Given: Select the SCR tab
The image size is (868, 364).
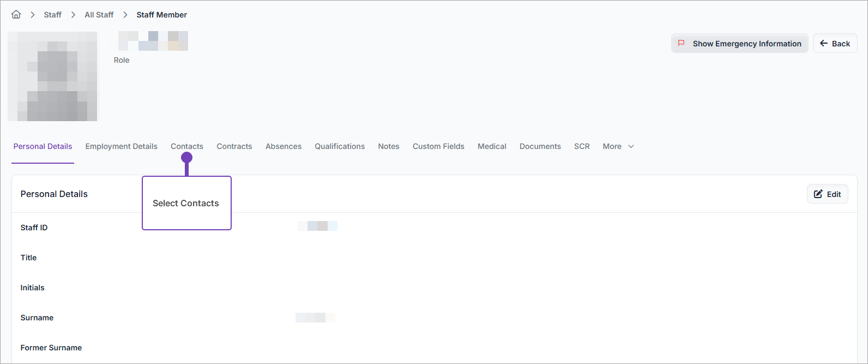Looking at the screenshot, I should 581,146.
